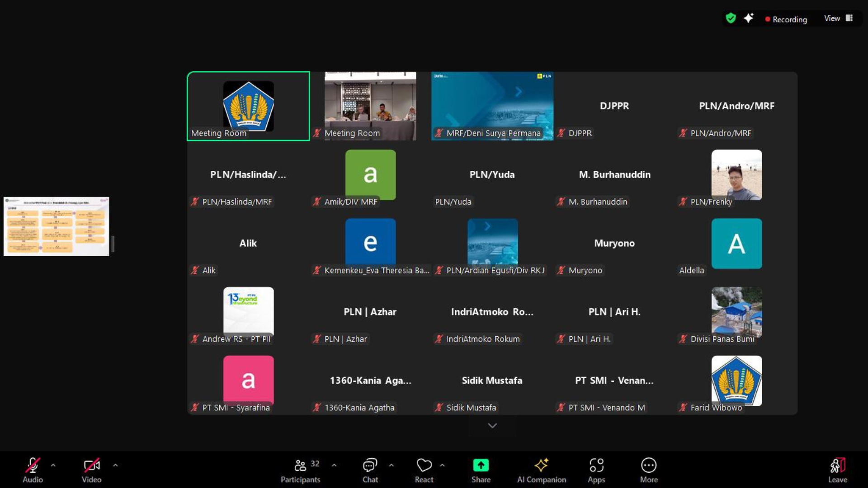The height and width of the screenshot is (488, 868).
Task: Select the PT SMI - Venando M tile
Action: tap(614, 381)
